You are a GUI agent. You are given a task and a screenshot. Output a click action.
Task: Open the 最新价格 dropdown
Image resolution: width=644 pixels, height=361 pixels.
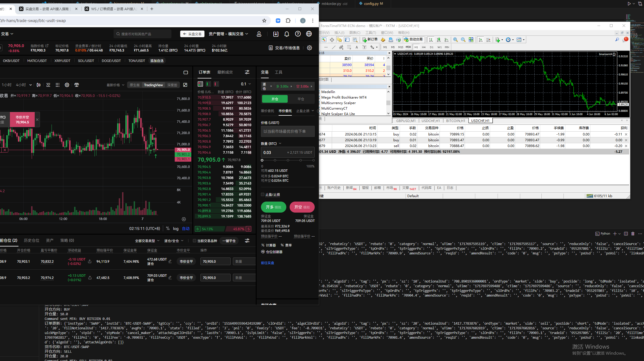click(115, 85)
